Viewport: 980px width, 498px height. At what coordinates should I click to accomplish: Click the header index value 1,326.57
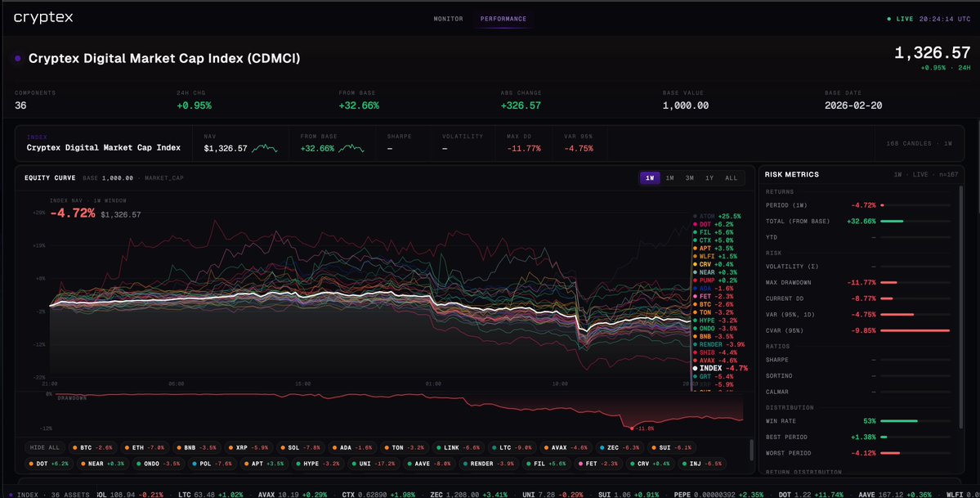[932, 54]
